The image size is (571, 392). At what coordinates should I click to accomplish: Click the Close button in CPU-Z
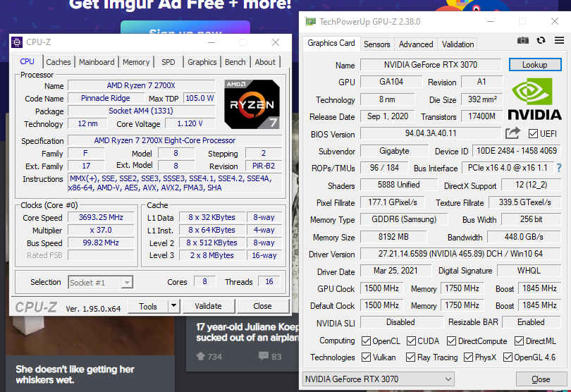(x=262, y=306)
